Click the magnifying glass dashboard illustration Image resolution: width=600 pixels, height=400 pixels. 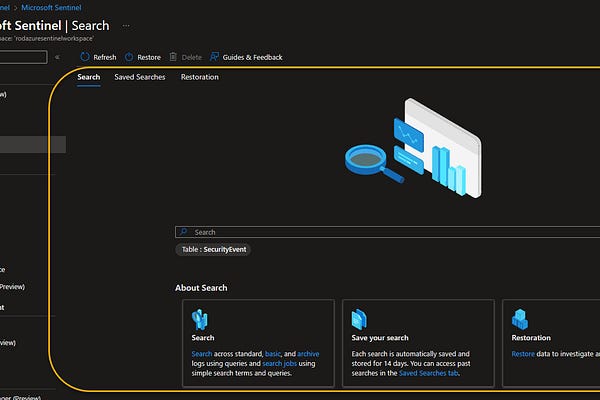click(413, 148)
